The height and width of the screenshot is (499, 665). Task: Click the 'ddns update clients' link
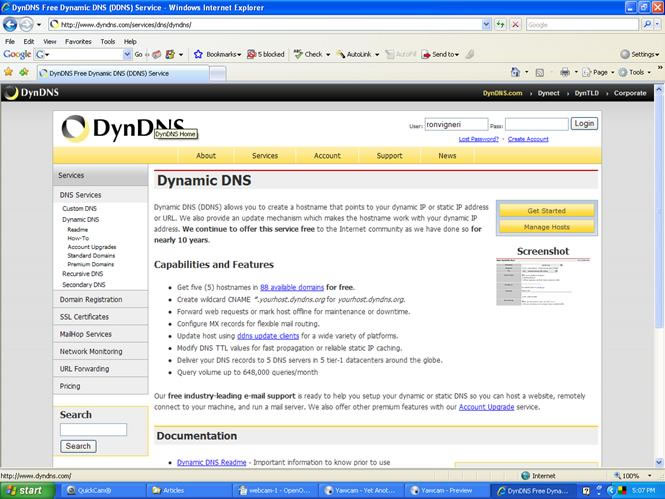268,336
